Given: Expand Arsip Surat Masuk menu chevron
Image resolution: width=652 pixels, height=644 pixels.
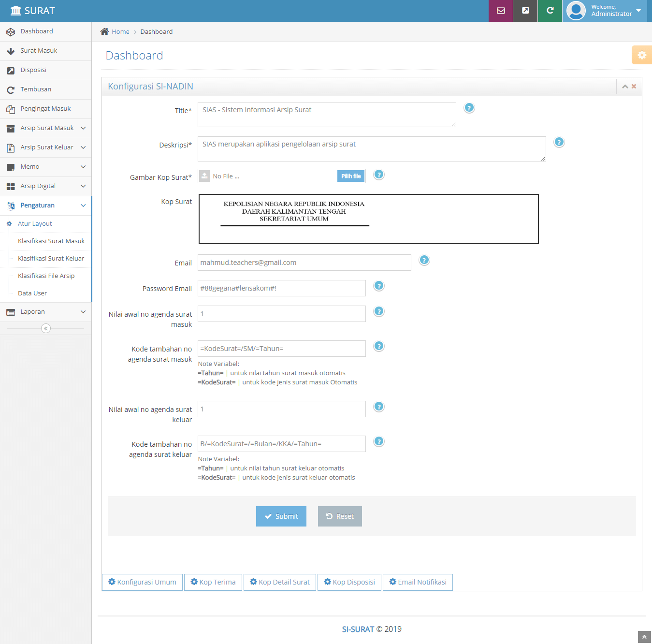Looking at the screenshot, I should point(83,128).
